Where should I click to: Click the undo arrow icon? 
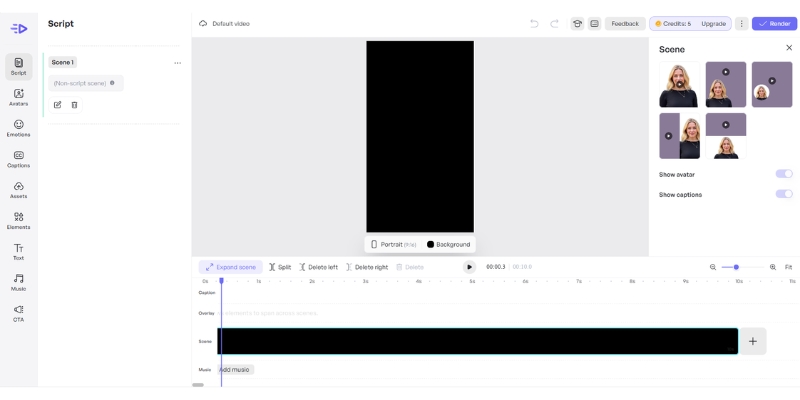coord(534,23)
